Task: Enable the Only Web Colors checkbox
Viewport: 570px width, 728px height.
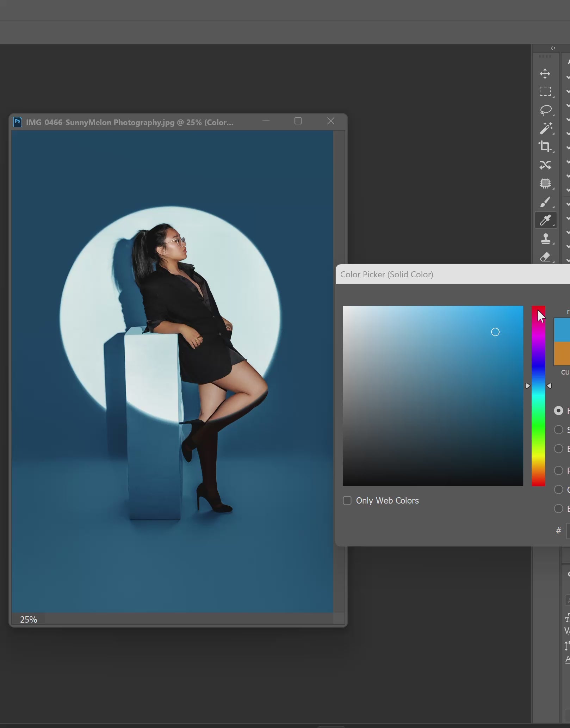Action: [x=347, y=500]
